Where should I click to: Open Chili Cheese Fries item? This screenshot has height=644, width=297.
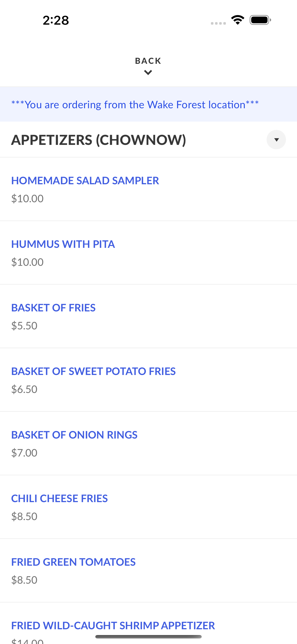[x=148, y=506]
